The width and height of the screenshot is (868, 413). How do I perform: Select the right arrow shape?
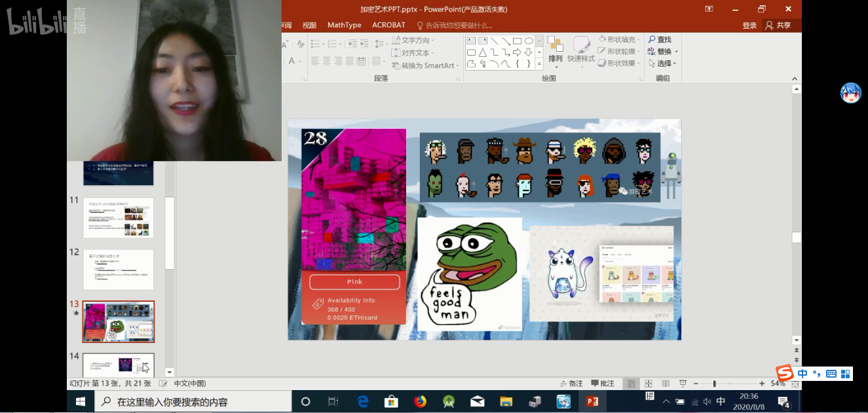pos(517,52)
